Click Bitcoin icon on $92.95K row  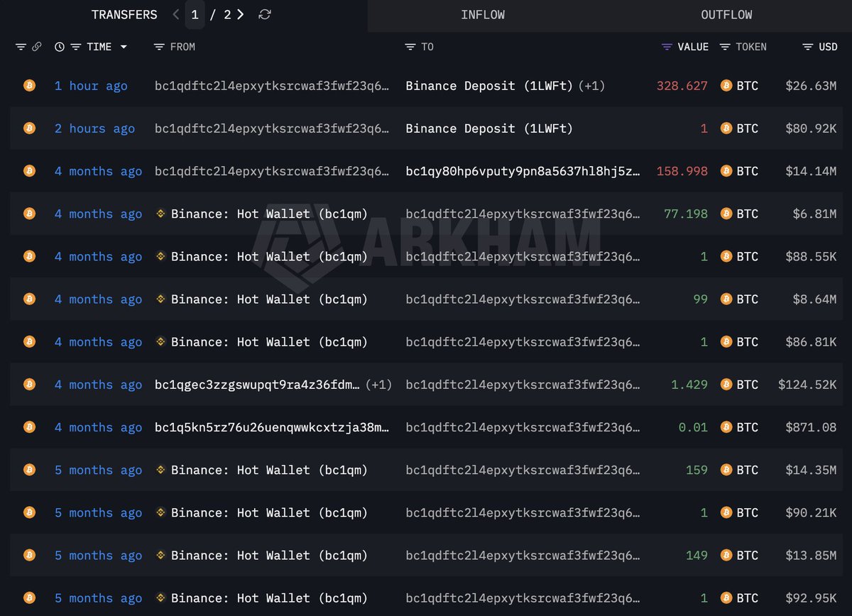[x=29, y=598]
